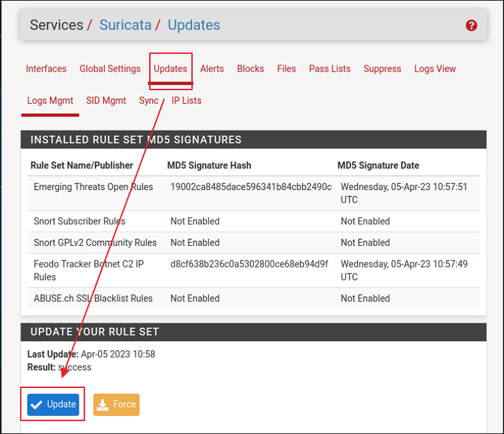This screenshot has height=434, width=504.
Task: Click the Rule Set Name/Publisher column header
Action: [81, 165]
